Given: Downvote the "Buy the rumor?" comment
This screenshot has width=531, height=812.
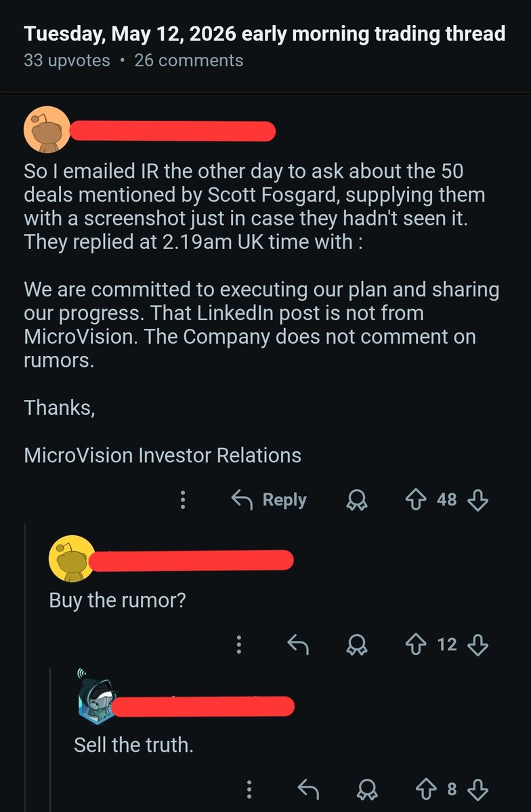Looking at the screenshot, I should click(x=477, y=645).
